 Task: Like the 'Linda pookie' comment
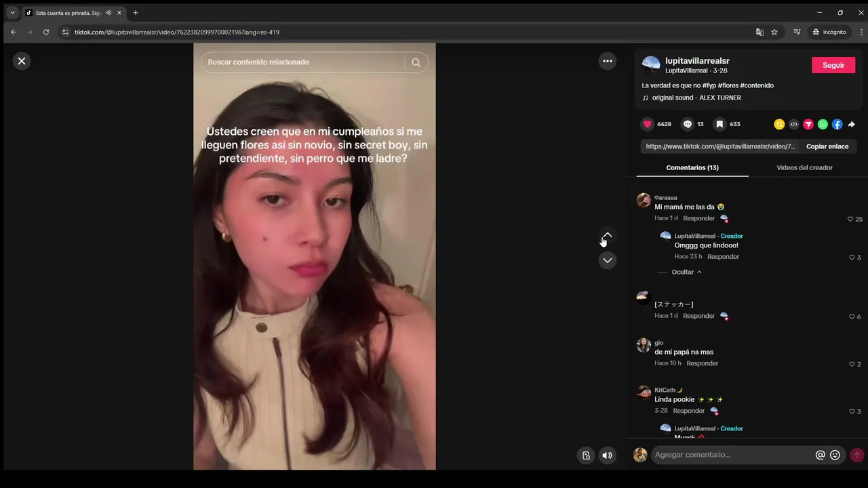[852, 411]
